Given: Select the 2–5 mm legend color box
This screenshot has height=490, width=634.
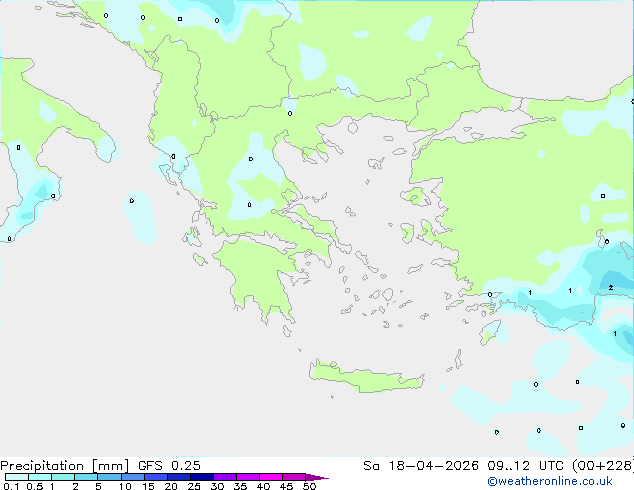Looking at the screenshot, I should click(86, 477).
